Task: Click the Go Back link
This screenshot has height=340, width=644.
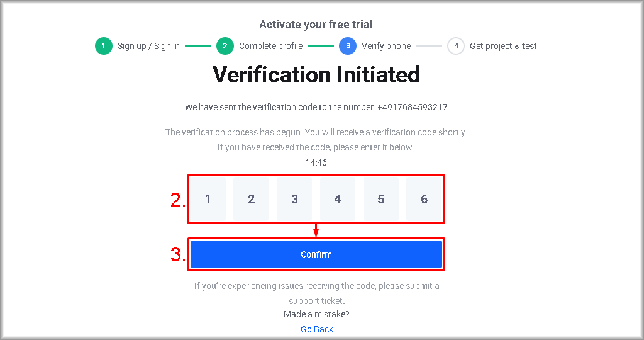Action: tap(317, 329)
